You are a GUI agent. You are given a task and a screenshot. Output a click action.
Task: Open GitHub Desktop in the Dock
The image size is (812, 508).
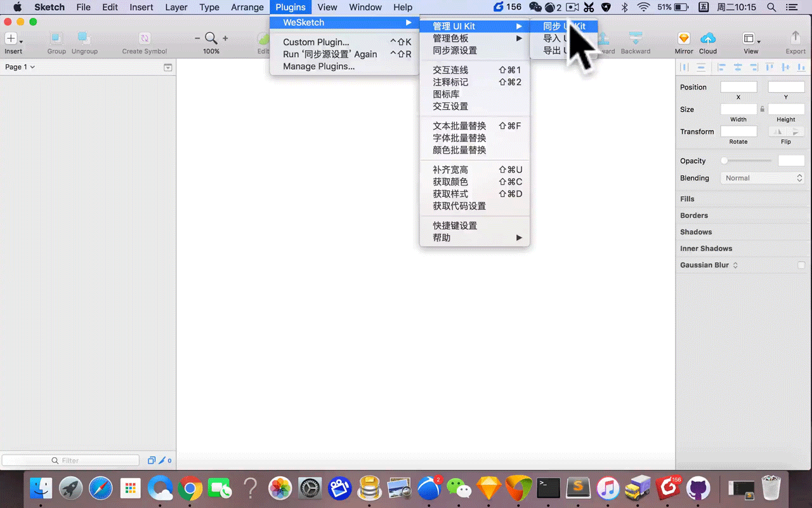point(698,488)
